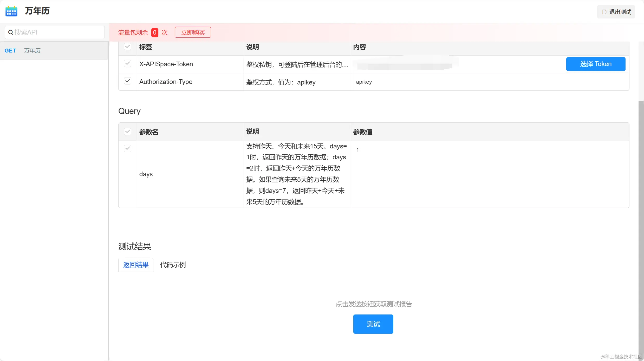Focus the 搜索API search field
644x361 pixels.
pyautogui.click(x=57, y=32)
